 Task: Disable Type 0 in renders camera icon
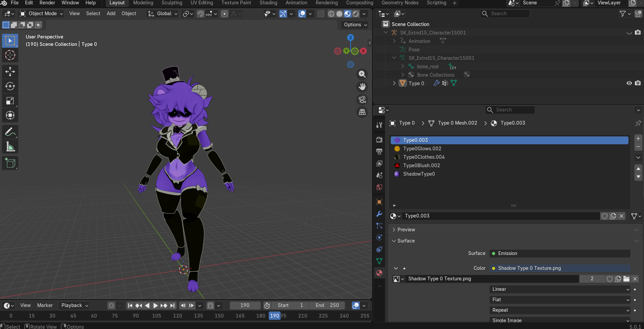point(638,83)
